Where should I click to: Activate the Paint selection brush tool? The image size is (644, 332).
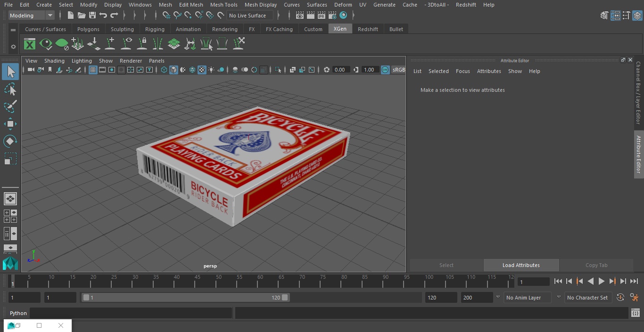coord(10,106)
